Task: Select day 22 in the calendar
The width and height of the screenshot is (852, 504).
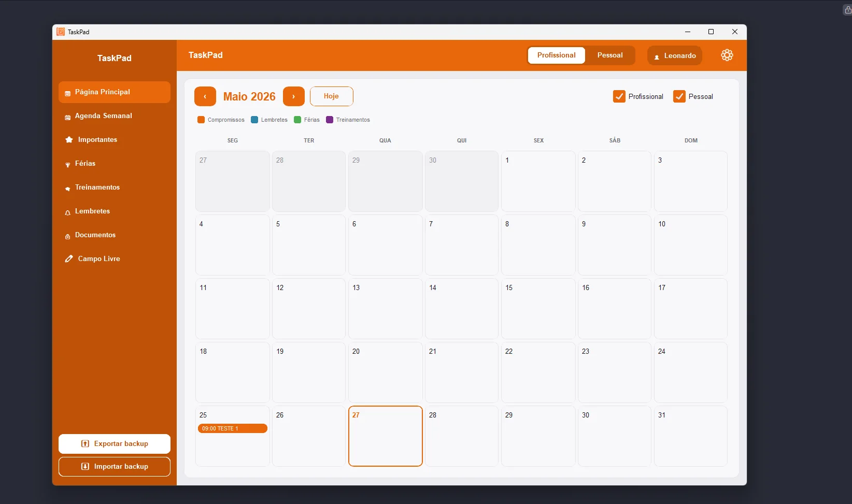Action: point(538,372)
